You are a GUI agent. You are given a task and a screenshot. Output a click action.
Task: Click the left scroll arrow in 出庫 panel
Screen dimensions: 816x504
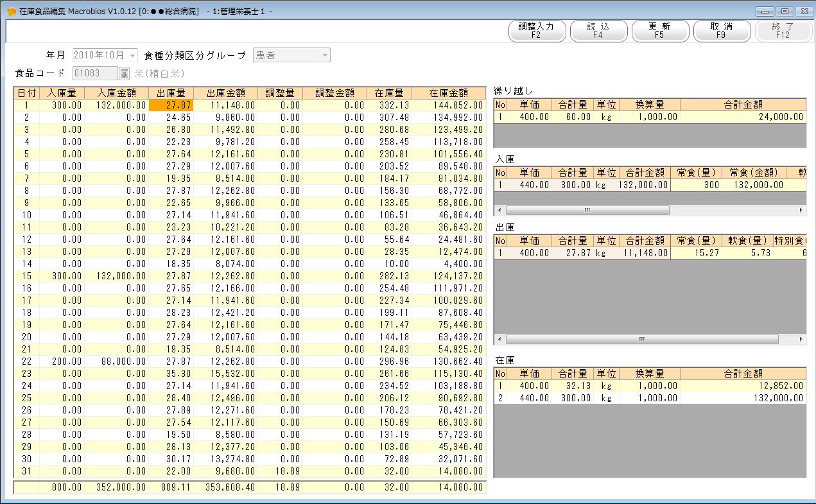499,340
